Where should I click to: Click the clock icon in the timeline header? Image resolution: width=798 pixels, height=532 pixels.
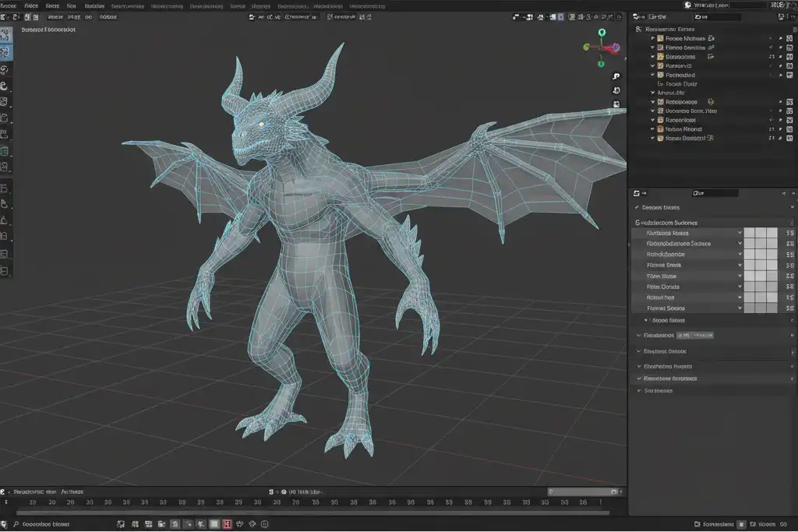coord(270,491)
